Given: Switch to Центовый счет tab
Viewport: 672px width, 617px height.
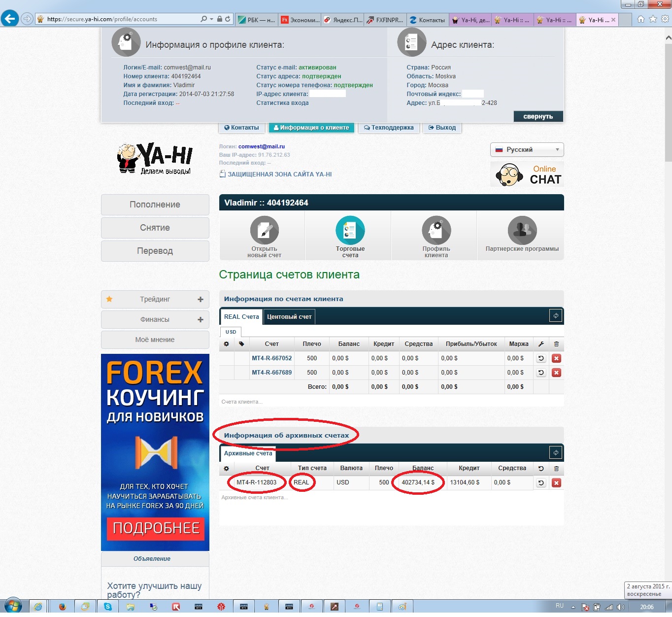Looking at the screenshot, I should [289, 317].
